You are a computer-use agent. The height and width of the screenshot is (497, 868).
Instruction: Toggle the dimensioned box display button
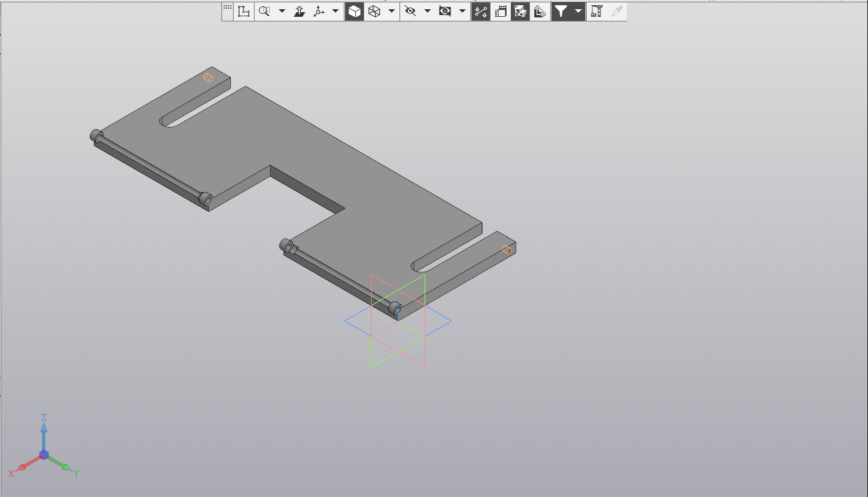500,11
